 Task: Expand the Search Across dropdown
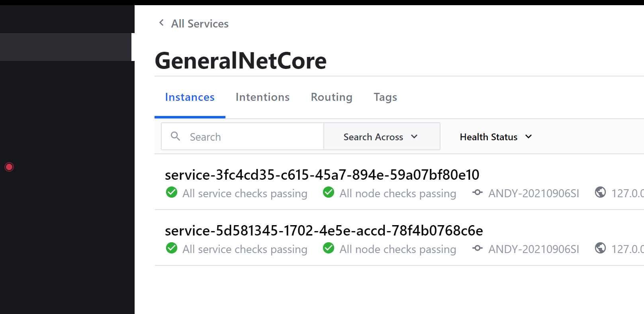(x=382, y=137)
